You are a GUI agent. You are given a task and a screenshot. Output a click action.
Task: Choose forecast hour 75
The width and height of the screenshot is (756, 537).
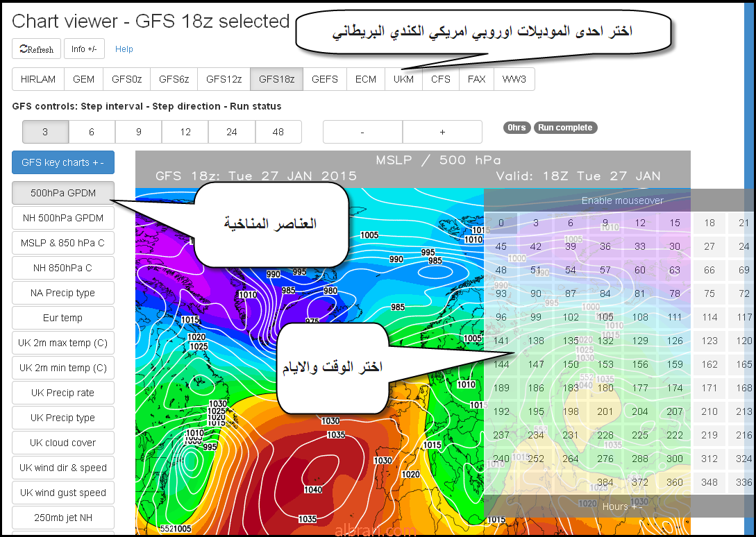[709, 293]
